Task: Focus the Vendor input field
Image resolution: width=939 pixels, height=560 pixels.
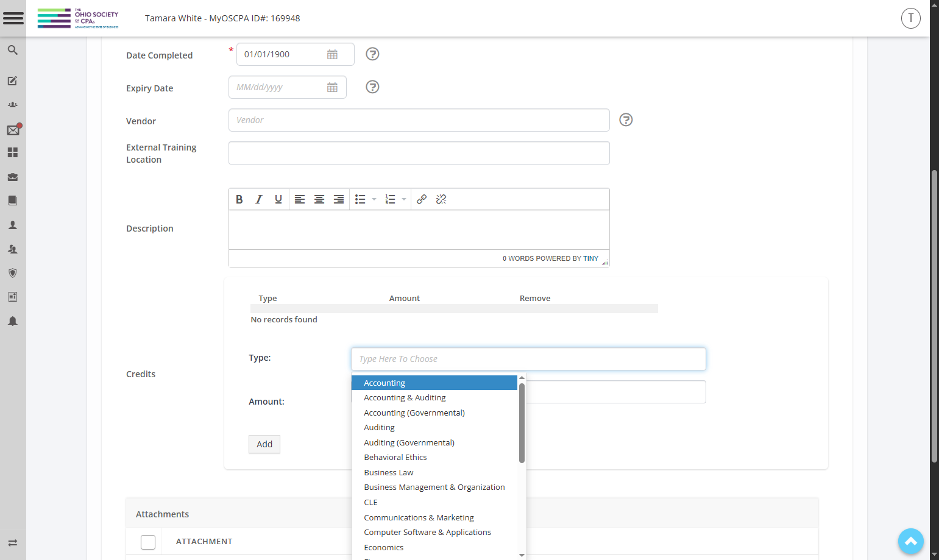Action: (419, 120)
